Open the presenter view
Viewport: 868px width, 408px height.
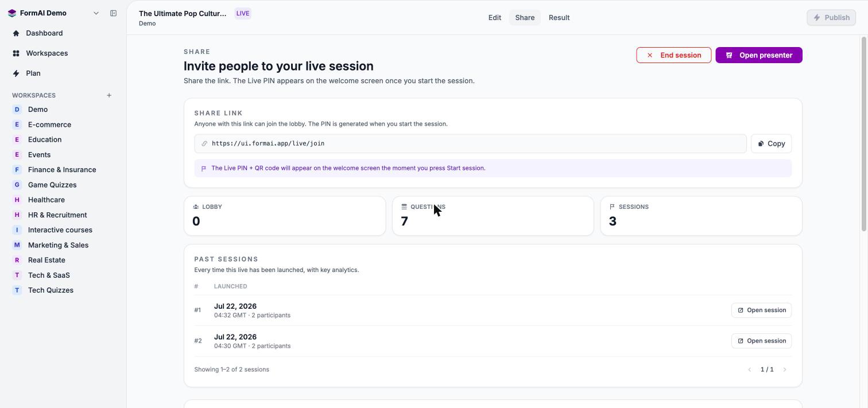(759, 55)
